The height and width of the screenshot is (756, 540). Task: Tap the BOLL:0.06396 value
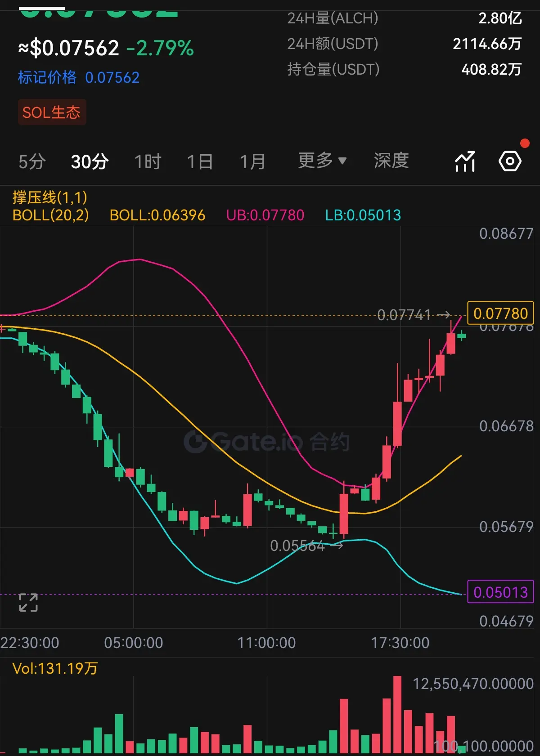point(157,215)
